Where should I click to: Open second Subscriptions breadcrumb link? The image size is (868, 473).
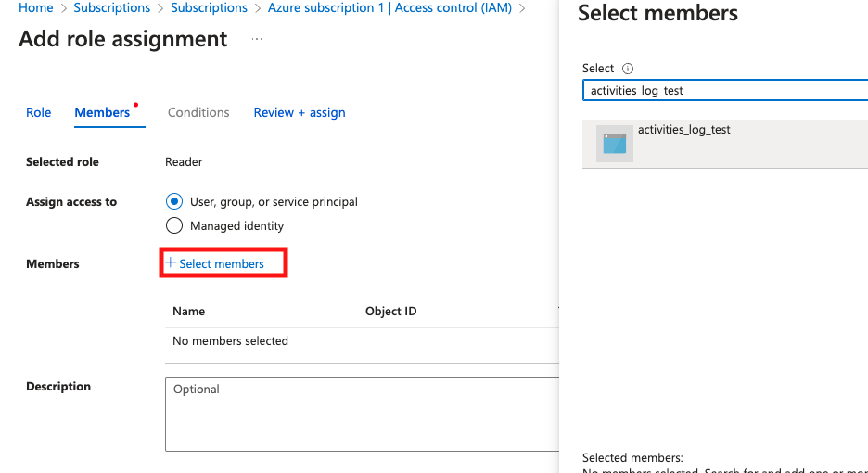(209, 7)
